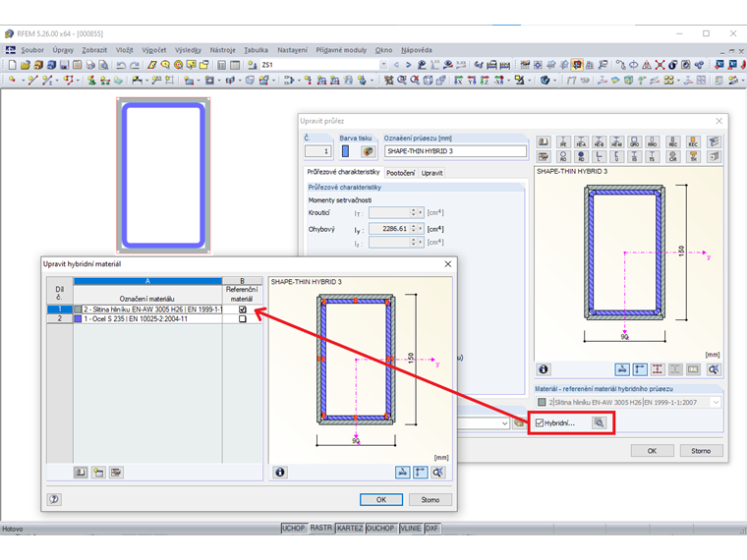Toggle KARTEZ mode in status bar

(x=350, y=529)
